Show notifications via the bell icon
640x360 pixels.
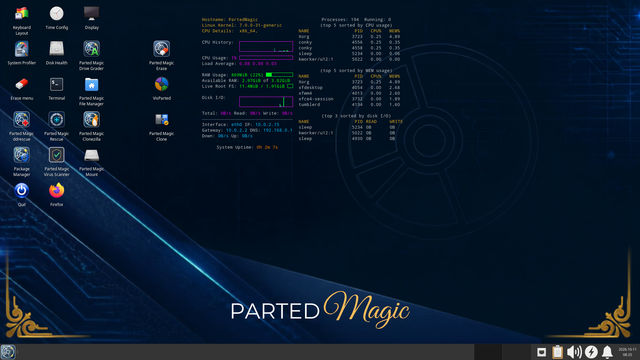(607, 352)
